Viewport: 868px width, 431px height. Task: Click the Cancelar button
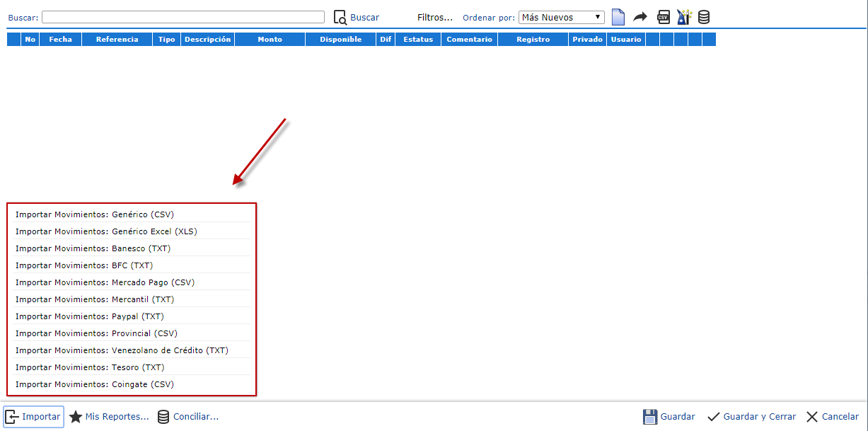[832, 417]
